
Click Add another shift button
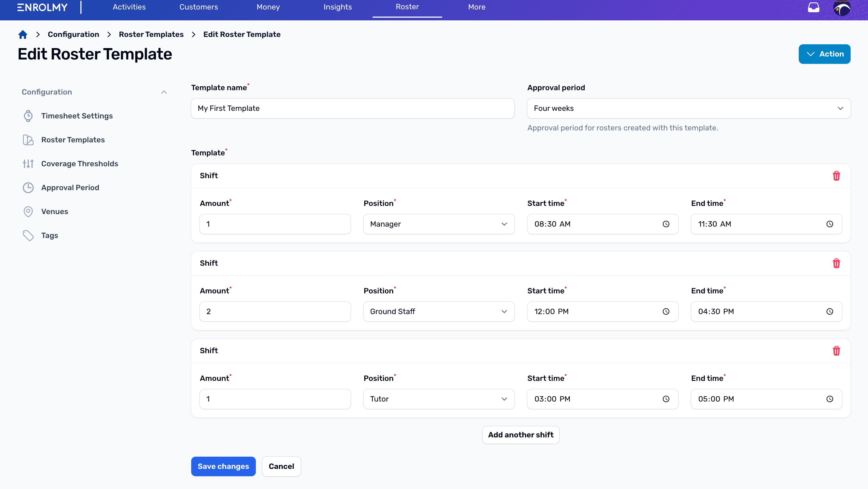click(x=520, y=435)
